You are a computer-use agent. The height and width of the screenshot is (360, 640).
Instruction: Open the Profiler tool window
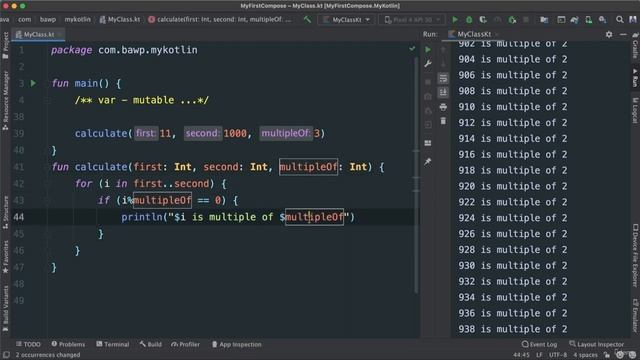click(186, 344)
